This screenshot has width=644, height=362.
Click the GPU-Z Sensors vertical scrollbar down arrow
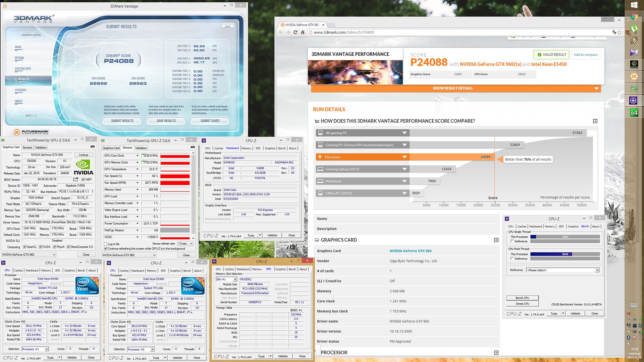click(x=193, y=238)
